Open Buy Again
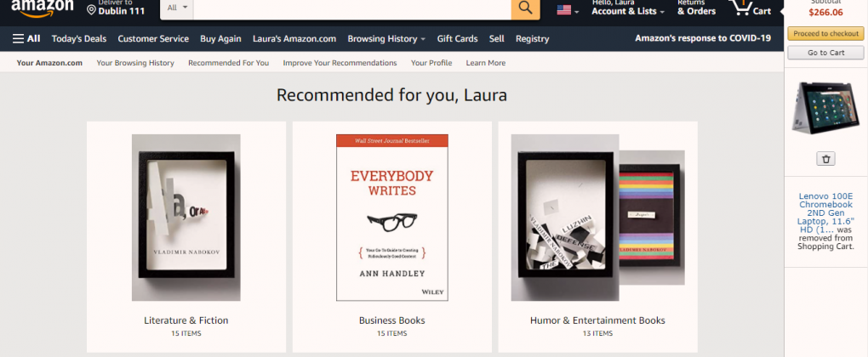868x357 pixels. [221, 39]
